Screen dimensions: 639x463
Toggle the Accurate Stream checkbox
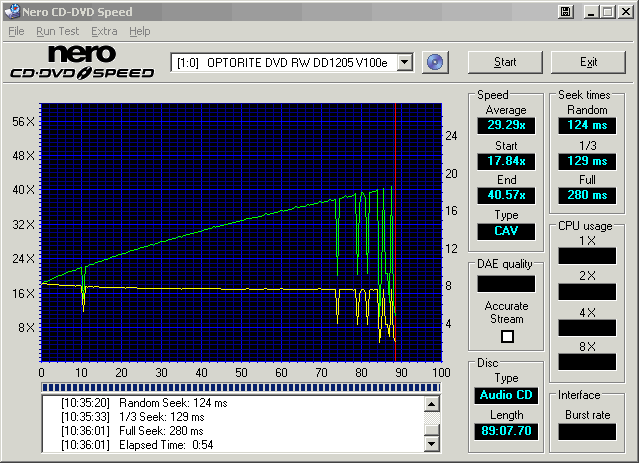[507, 336]
